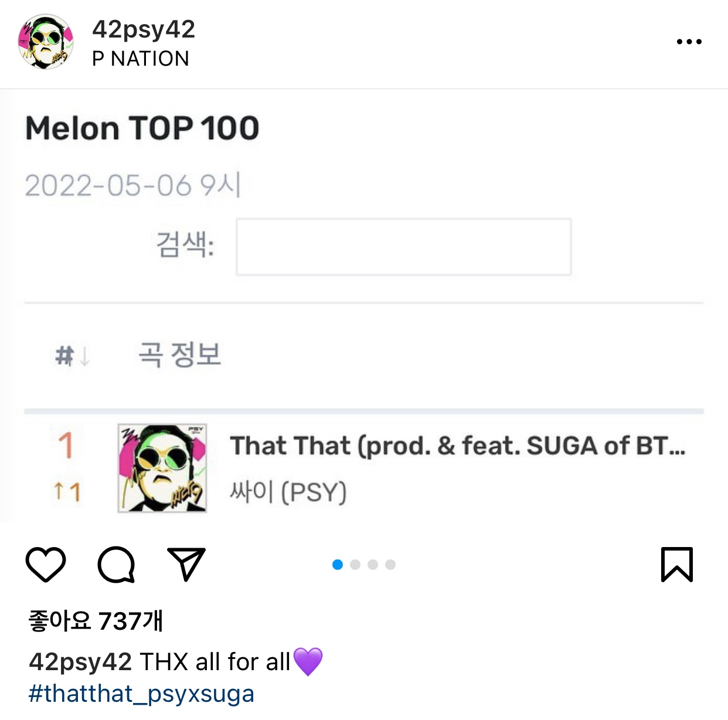
Task: Open 42psy42 username in caption
Action: pyautogui.click(x=80, y=662)
